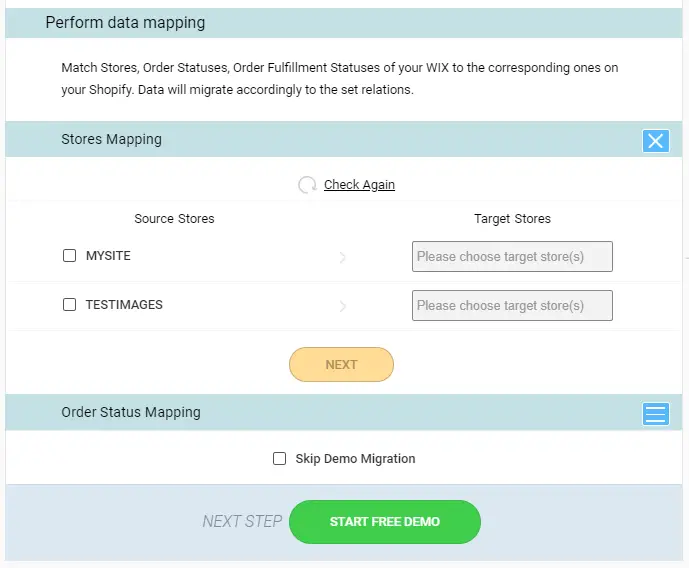
Task: Click the Check Again link
Action: (x=359, y=185)
